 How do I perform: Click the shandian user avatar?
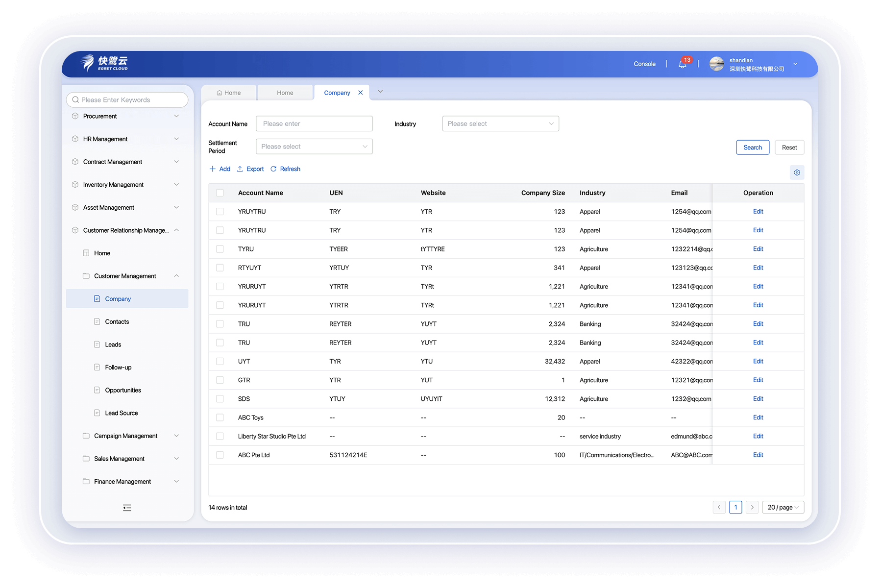(716, 64)
